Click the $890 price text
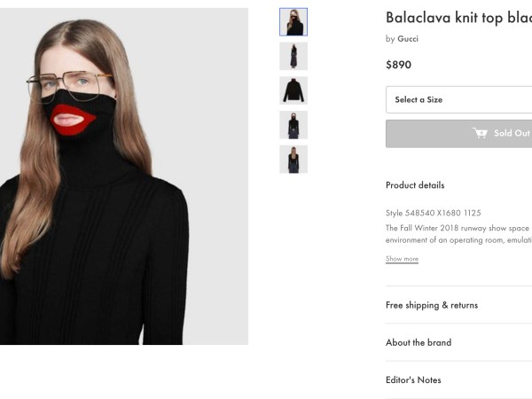The image size is (532, 399). point(399,65)
